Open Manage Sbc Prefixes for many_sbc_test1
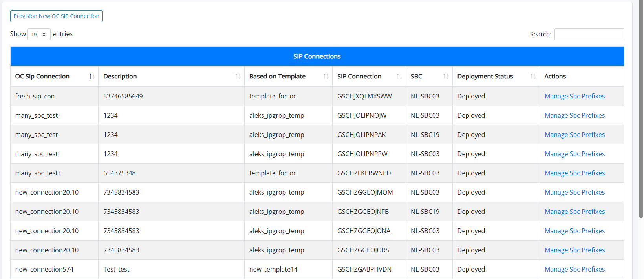Viewport: 644px width, 279px height. (574, 173)
